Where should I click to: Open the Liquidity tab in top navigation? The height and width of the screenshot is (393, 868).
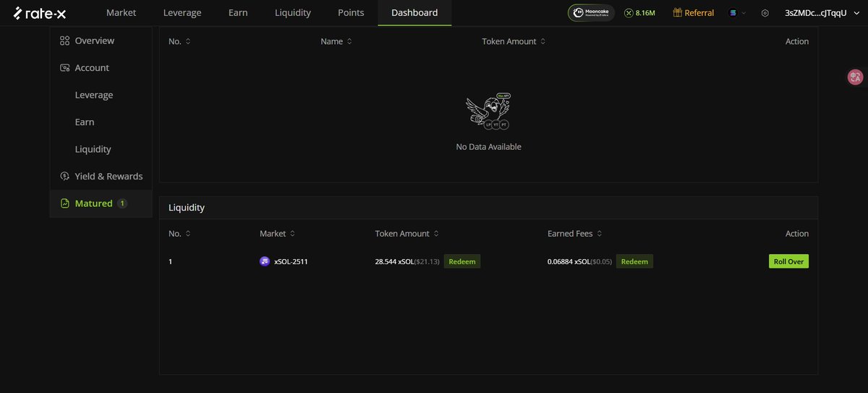tap(293, 12)
